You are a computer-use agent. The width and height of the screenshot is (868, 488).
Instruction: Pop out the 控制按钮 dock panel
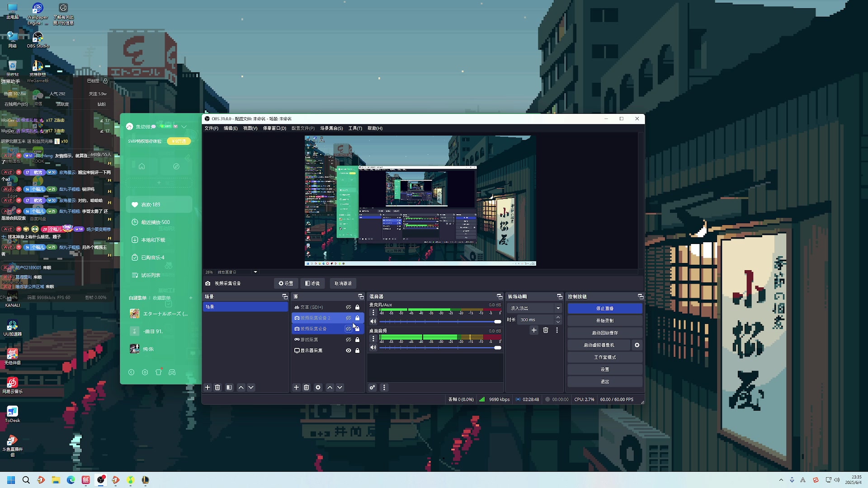point(640,296)
